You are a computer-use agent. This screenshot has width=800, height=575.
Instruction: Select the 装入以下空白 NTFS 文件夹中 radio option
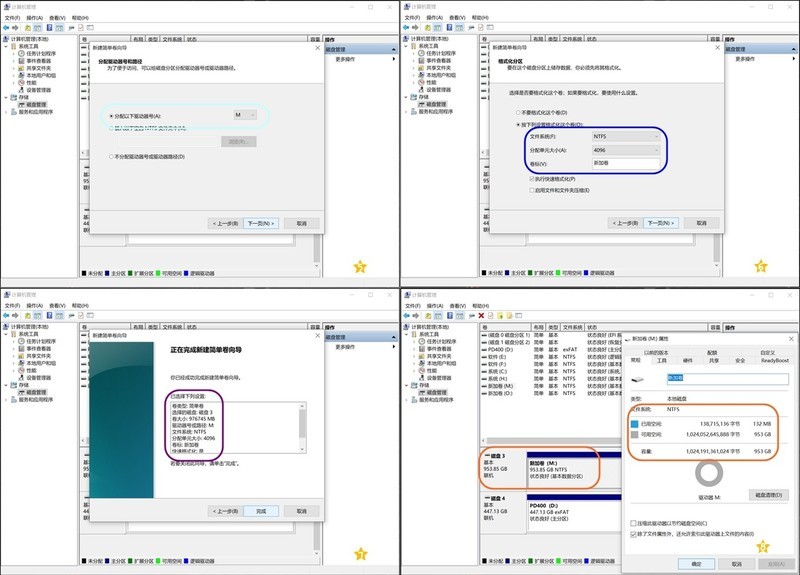pos(111,128)
